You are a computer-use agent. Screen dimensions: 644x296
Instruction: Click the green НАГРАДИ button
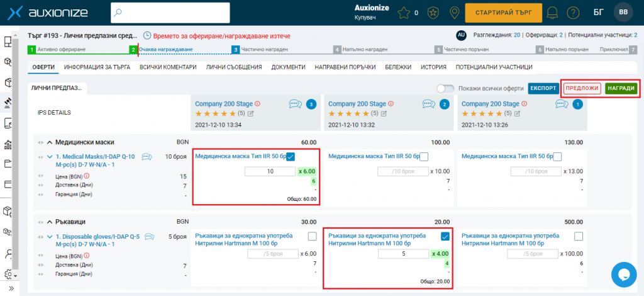point(620,89)
